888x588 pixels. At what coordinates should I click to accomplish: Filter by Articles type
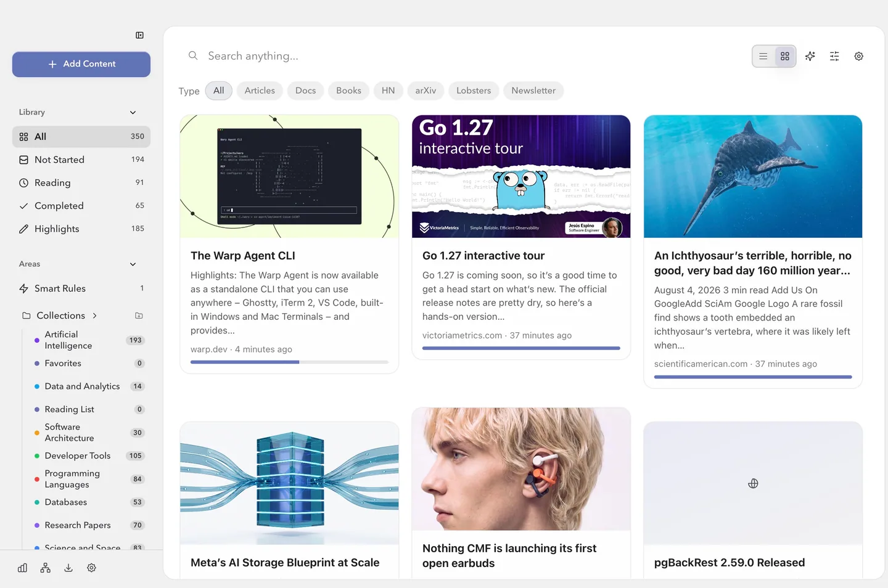pos(260,91)
